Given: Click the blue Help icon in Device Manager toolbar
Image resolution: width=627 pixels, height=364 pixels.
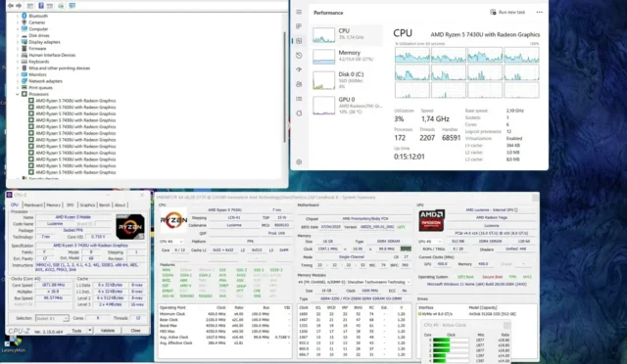Looking at the screenshot, I should [x=41, y=6].
